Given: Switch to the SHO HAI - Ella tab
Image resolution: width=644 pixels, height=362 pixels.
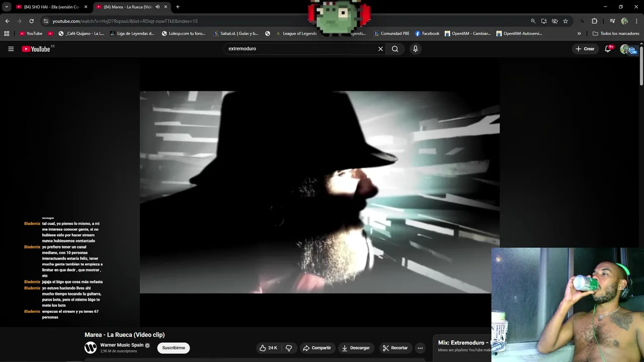Looking at the screenshot, I should pos(48,7).
